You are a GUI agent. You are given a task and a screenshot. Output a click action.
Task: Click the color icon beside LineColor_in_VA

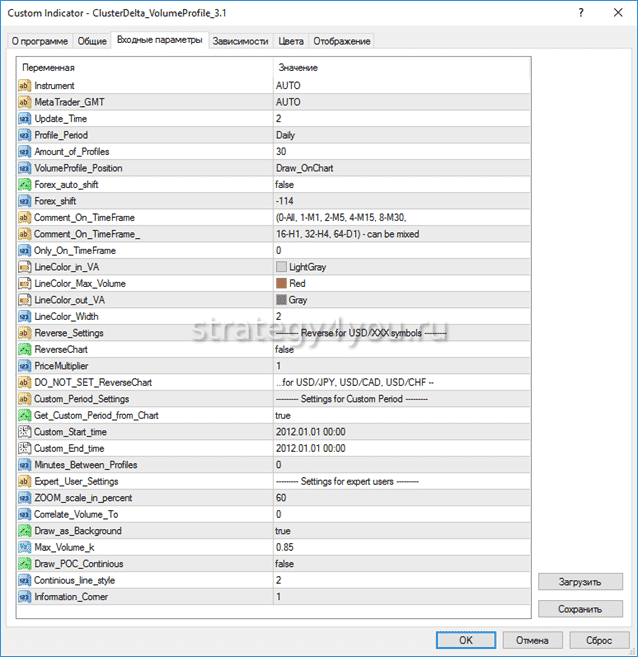(x=25, y=267)
